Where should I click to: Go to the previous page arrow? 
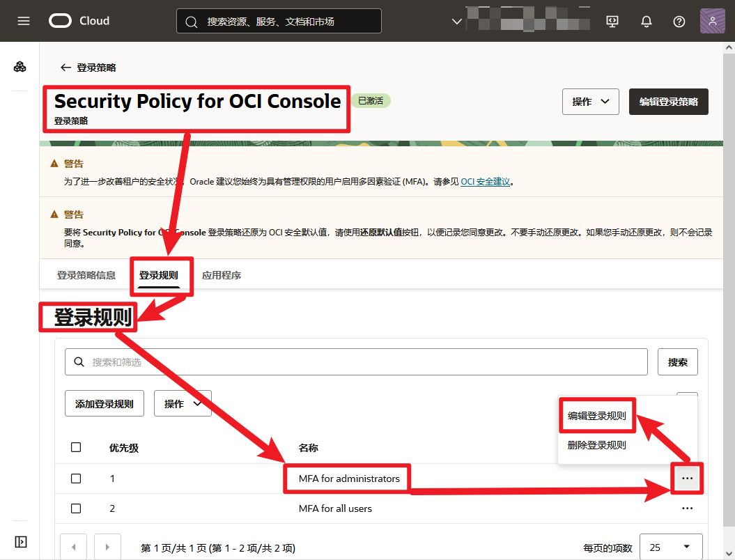pyautogui.click(x=74, y=547)
